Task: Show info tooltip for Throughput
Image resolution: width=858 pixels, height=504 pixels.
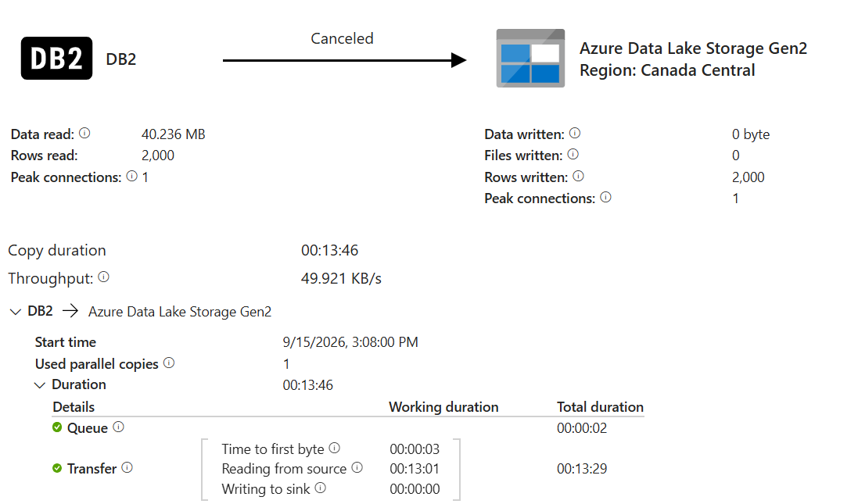Action: pyautogui.click(x=103, y=277)
